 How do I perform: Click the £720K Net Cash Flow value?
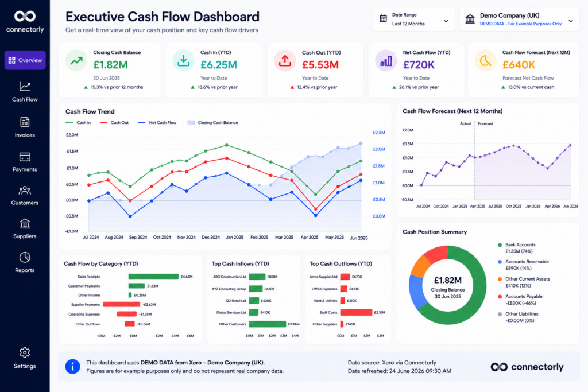pos(419,65)
